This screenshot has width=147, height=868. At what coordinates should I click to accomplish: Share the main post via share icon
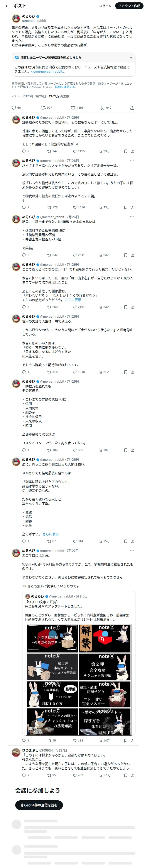(132, 108)
